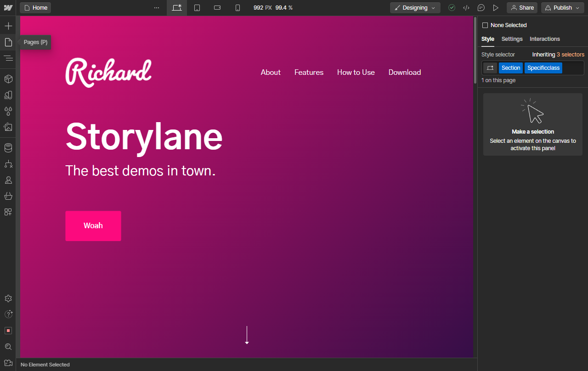Open the Apps panel
This screenshot has width=588, height=371.
click(x=8, y=212)
